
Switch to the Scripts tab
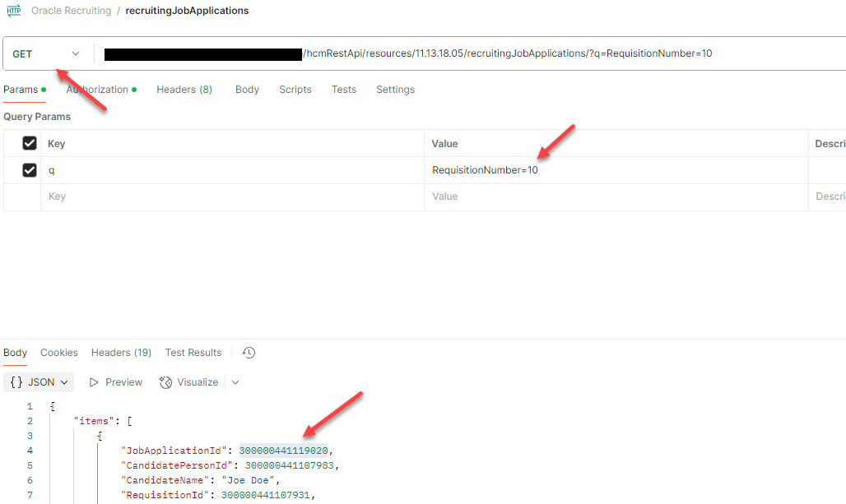[x=295, y=90]
